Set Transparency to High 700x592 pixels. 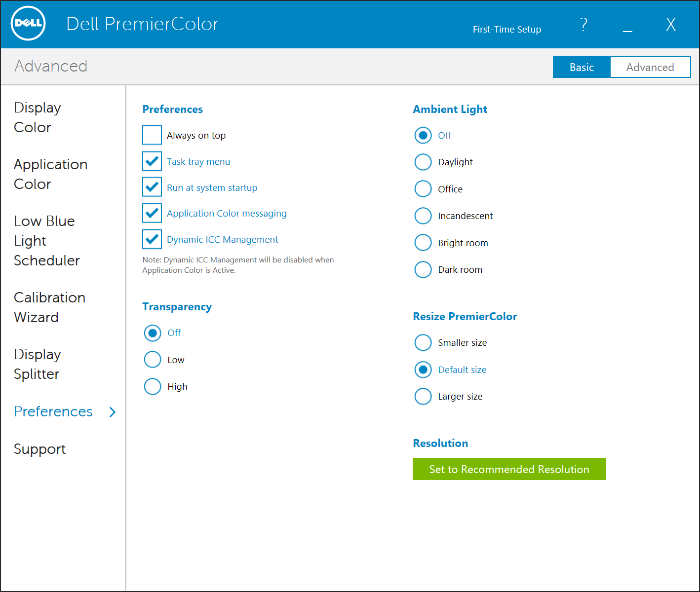tap(153, 386)
